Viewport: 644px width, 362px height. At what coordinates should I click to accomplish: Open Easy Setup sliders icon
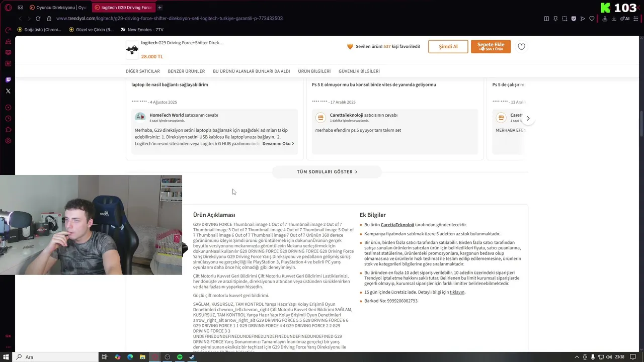(636, 19)
